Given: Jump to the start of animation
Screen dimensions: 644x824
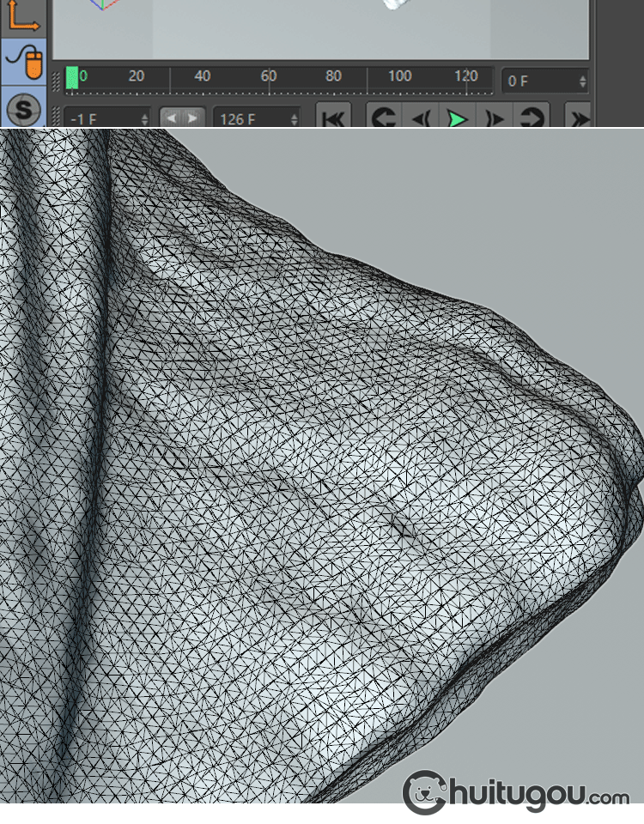Looking at the screenshot, I should 334,118.
